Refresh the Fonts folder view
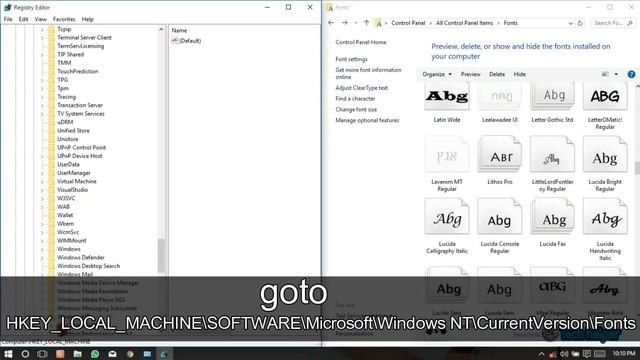The width and height of the screenshot is (640, 360). coord(580,23)
